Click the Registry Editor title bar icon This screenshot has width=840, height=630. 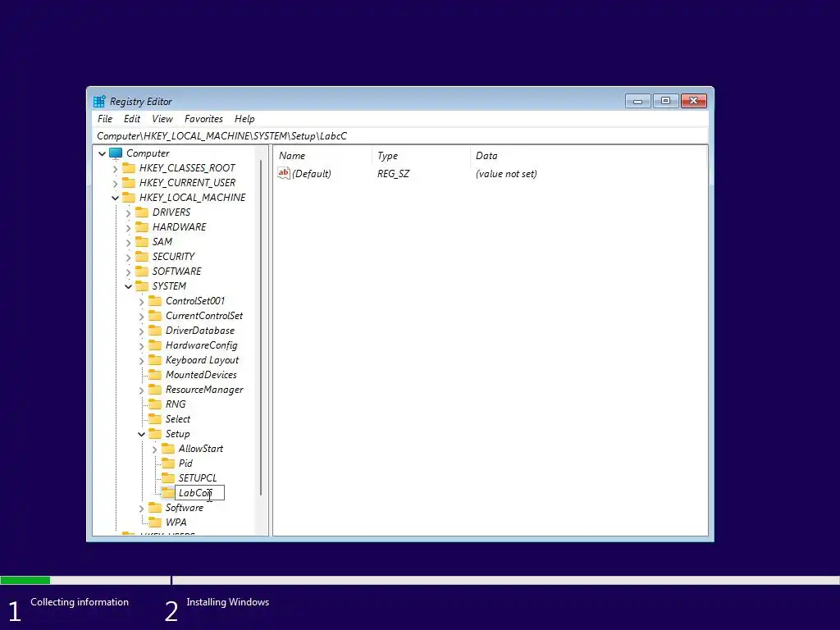click(x=99, y=101)
